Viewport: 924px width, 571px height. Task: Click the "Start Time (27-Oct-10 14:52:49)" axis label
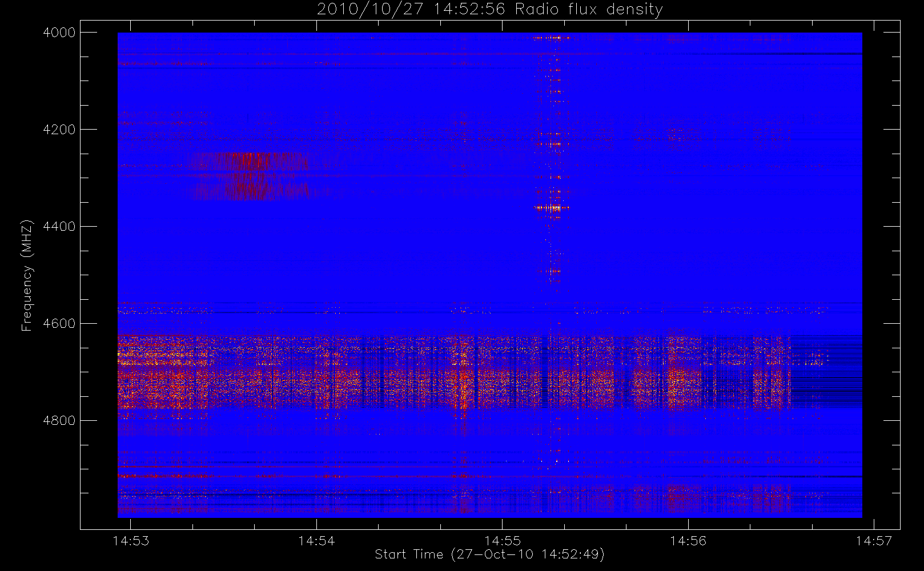point(489,554)
